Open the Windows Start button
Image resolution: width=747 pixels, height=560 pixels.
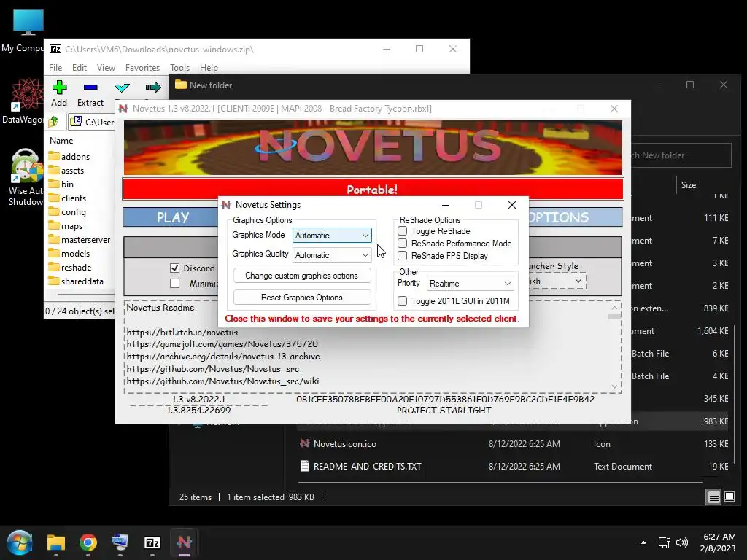(20, 542)
